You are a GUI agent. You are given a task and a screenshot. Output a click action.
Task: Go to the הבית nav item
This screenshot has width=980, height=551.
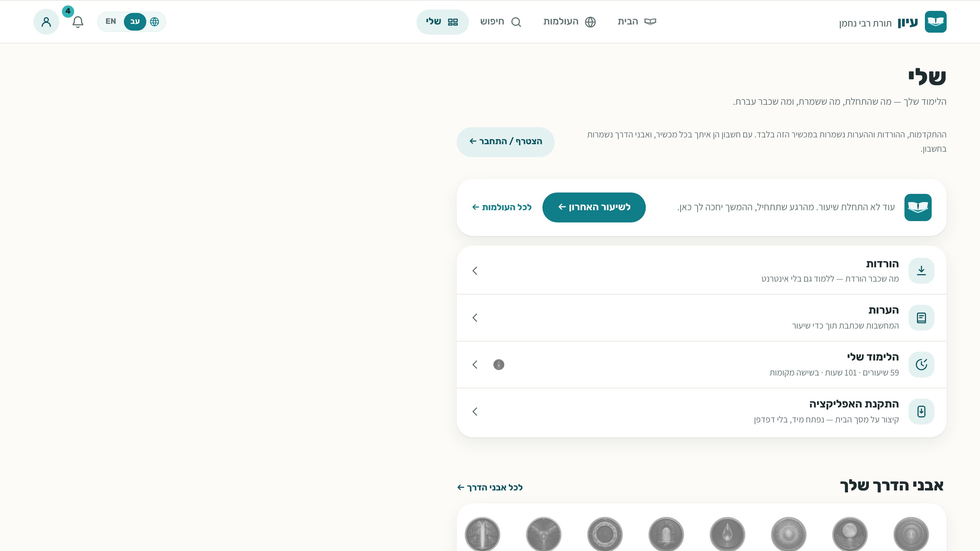click(637, 22)
